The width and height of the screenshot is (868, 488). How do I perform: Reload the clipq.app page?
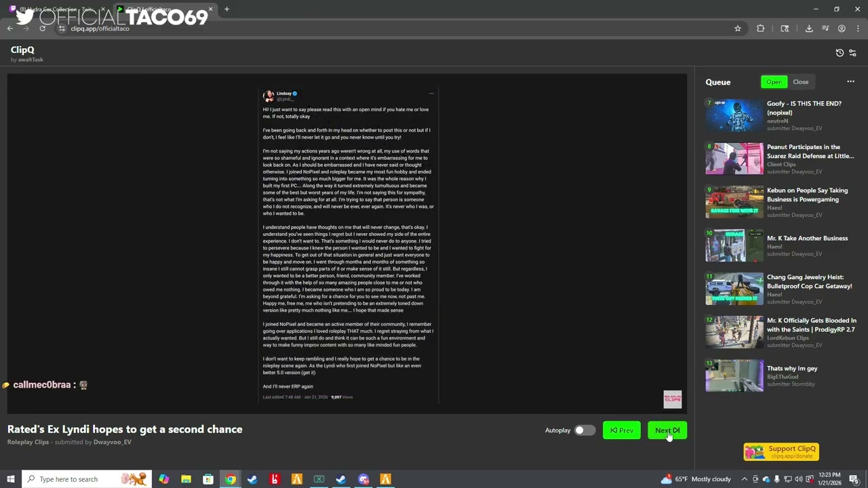pyautogui.click(x=43, y=28)
